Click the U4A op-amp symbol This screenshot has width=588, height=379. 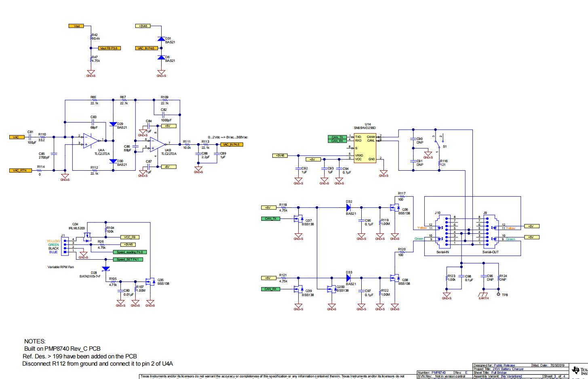pyautogui.click(x=91, y=140)
